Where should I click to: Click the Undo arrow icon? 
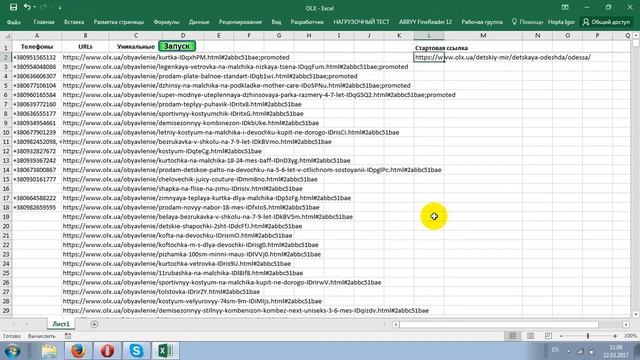click(27, 7)
